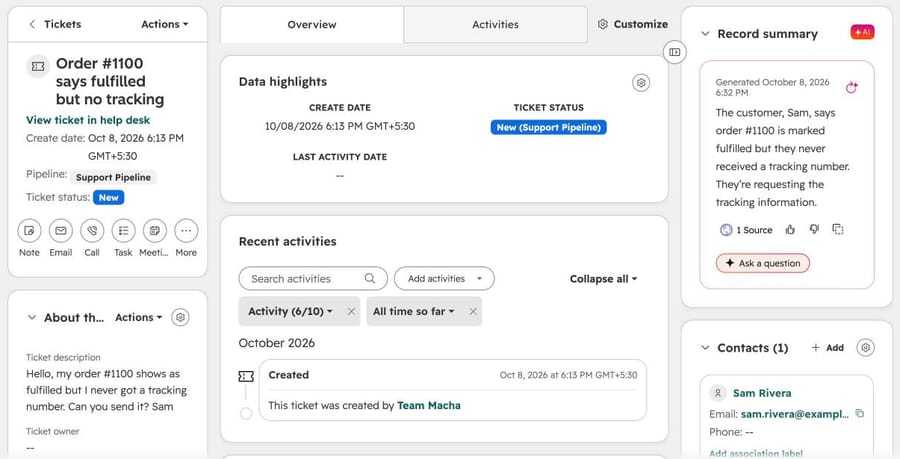Give thumbs down to summary
The width and height of the screenshot is (900, 459).
(814, 230)
